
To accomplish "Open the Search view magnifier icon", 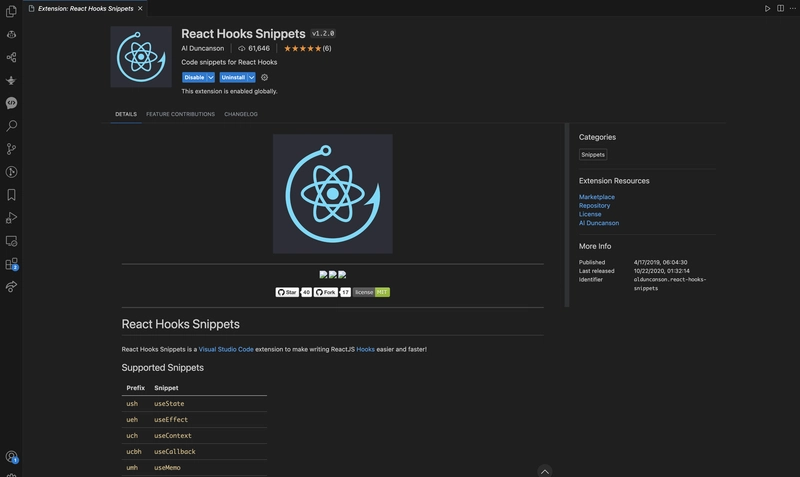I will (11, 125).
